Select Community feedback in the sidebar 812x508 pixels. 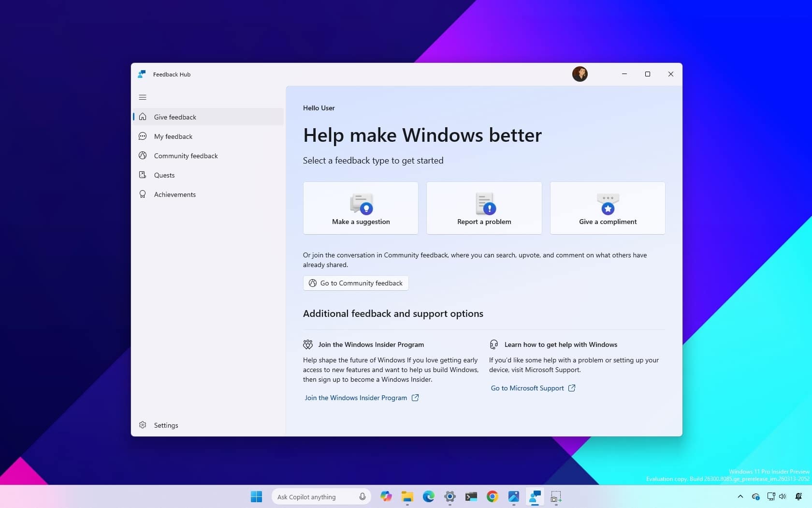185,156
